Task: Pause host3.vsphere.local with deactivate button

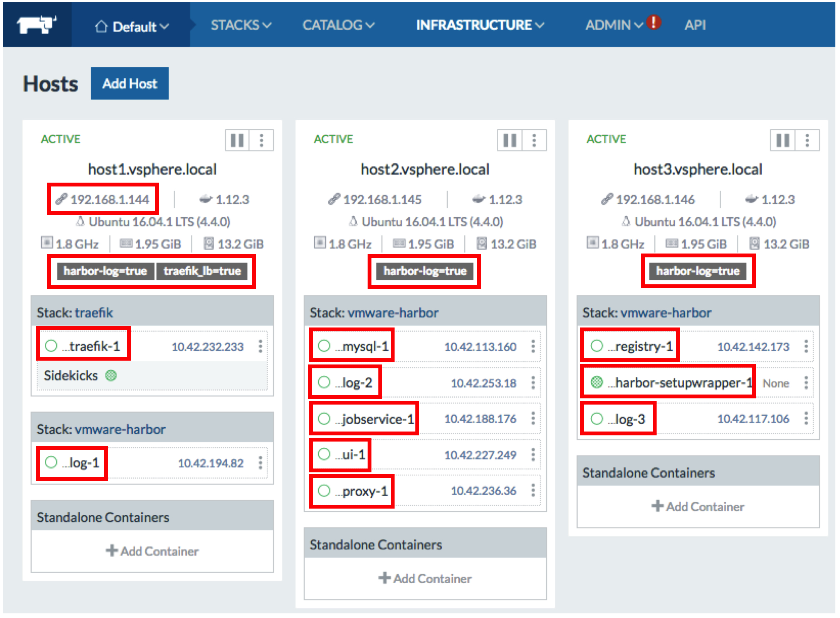Action: (x=783, y=140)
